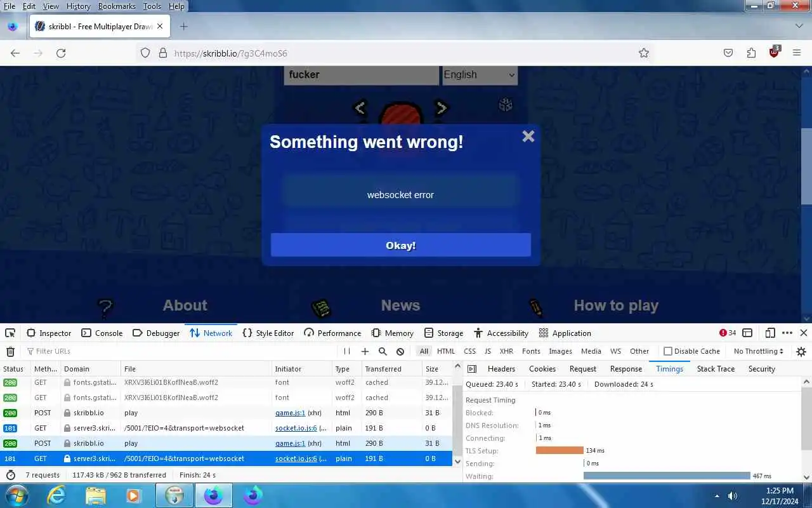This screenshot has width=812, height=508.
Task: Select next avatar option right arrow
Action: click(x=442, y=108)
